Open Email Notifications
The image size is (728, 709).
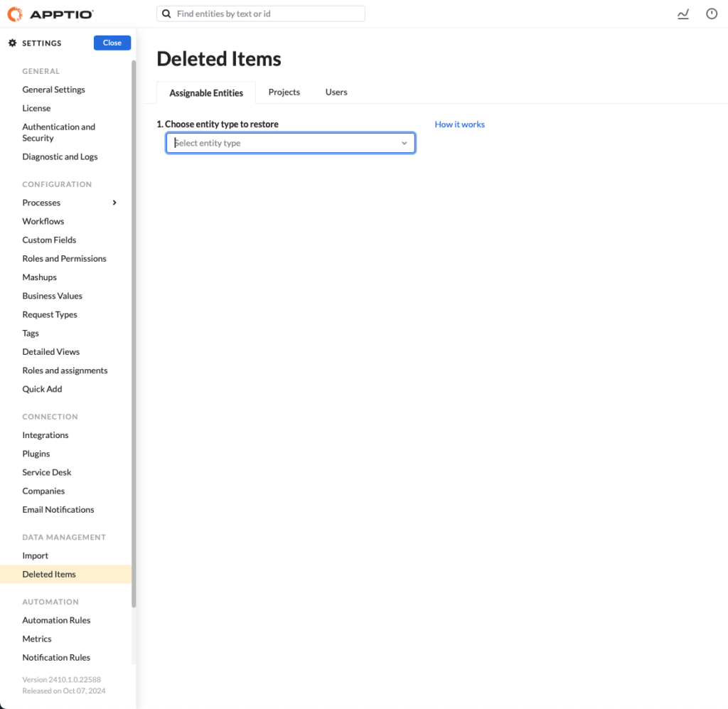(x=58, y=509)
